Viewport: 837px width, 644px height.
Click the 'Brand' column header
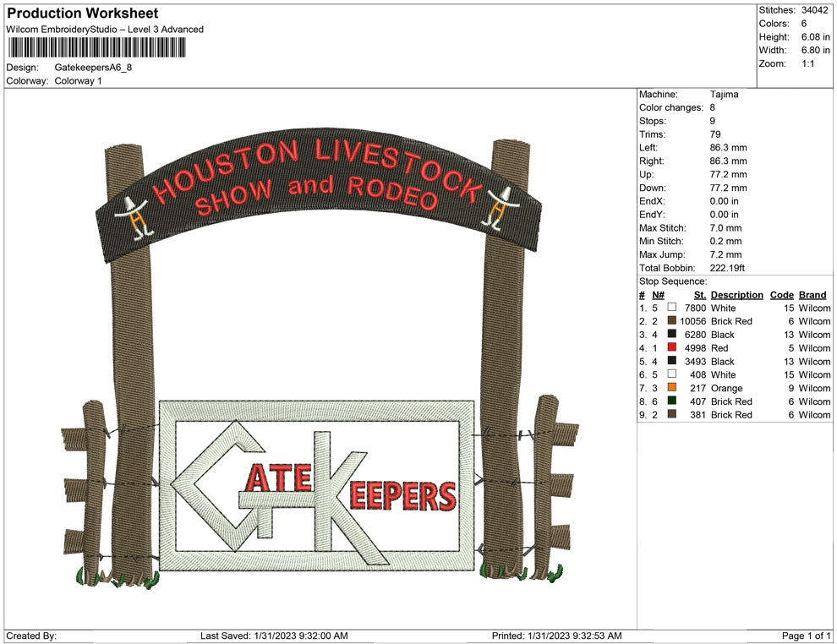click(812, 294)
